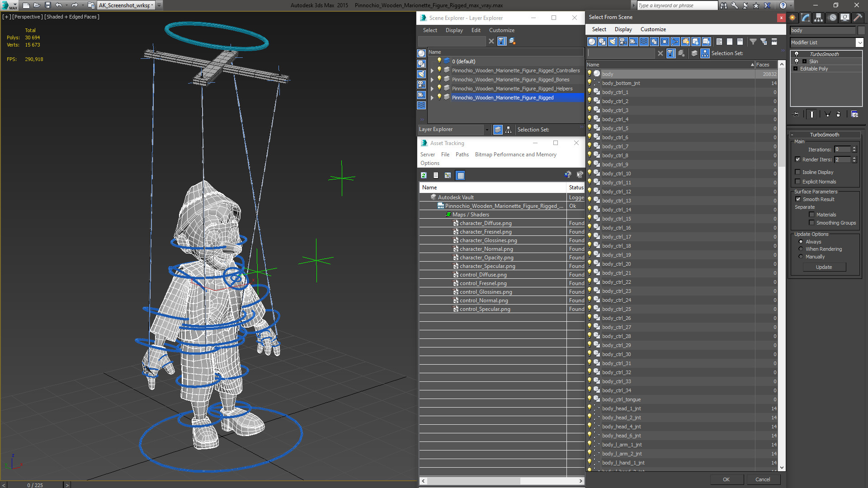Open the Paths menu in Asset Tracking

462,155
